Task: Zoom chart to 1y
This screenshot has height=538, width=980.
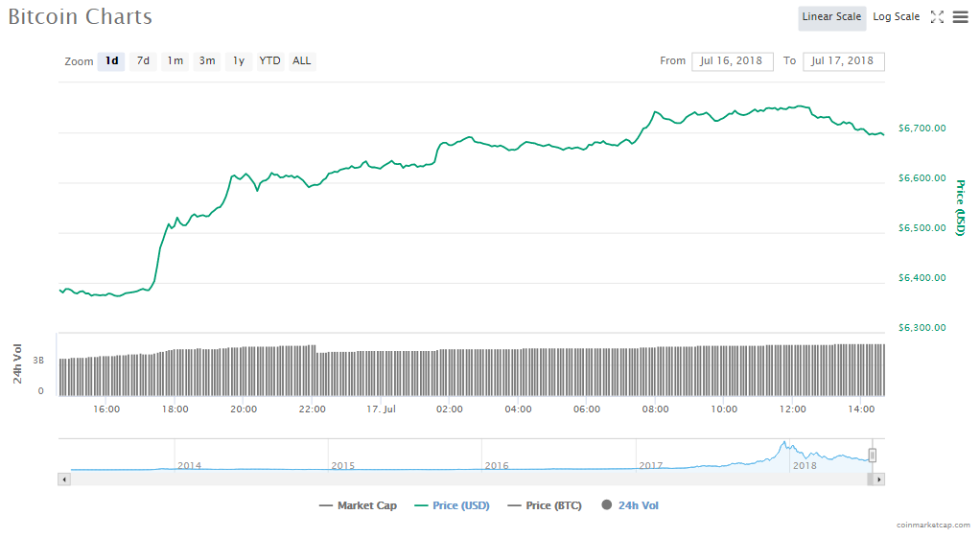Action: point(239,61)
